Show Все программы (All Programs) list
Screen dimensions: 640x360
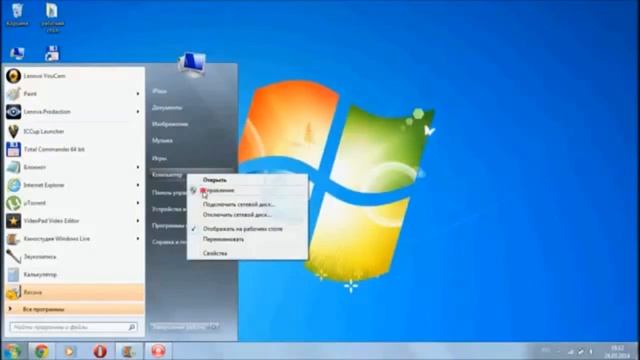(74, 309)
